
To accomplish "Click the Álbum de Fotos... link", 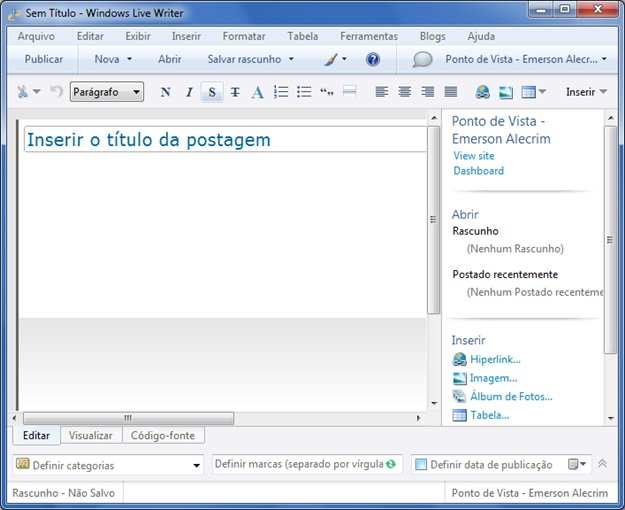I will [511, 396].
